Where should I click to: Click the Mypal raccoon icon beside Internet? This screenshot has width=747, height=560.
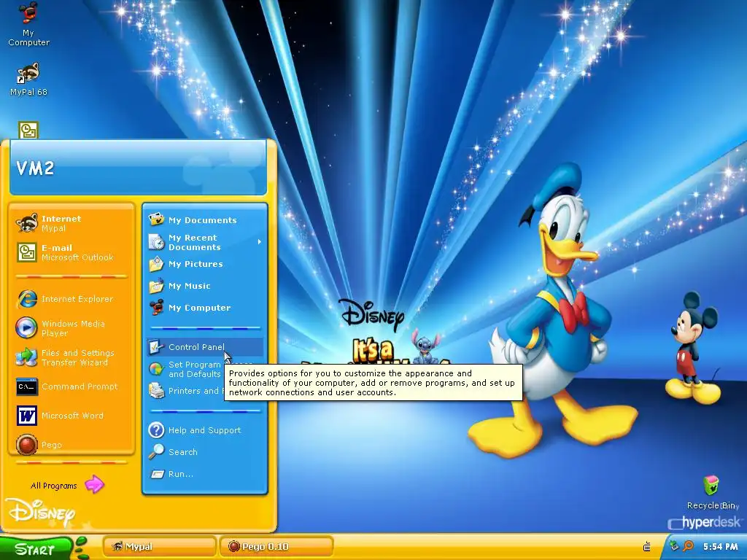27,223
